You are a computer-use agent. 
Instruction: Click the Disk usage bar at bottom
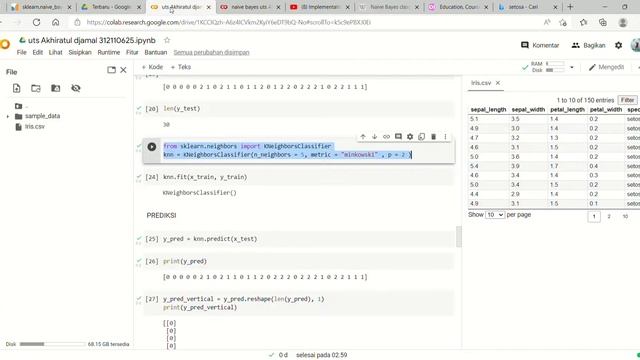point(52,344)
